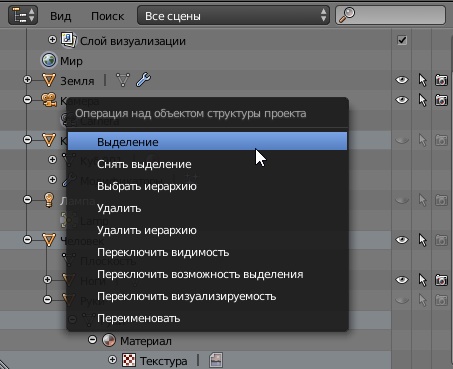Open the Вид menu
The width and height of the screenshot is (453, 369).
61,16
